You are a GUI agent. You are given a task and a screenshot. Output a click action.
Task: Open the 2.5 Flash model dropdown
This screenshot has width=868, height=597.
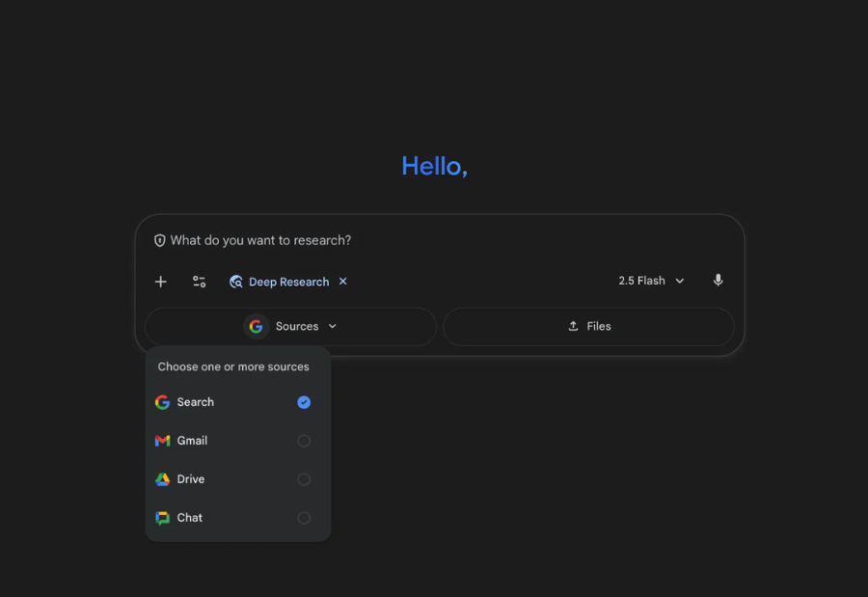click(651, 281)
